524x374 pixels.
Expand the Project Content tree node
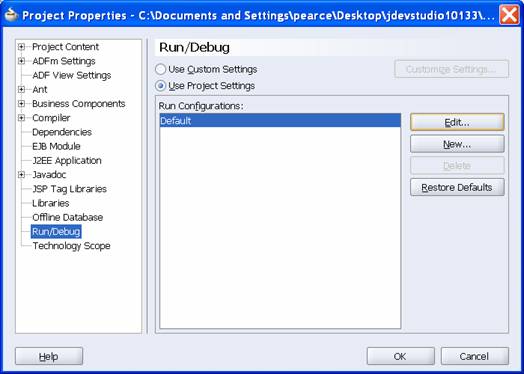tap(21, 47)
